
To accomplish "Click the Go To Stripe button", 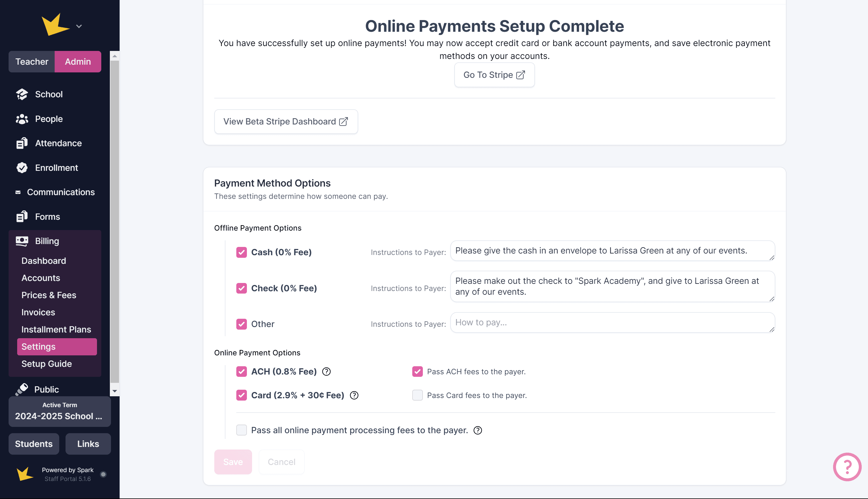I will [494, 75].
